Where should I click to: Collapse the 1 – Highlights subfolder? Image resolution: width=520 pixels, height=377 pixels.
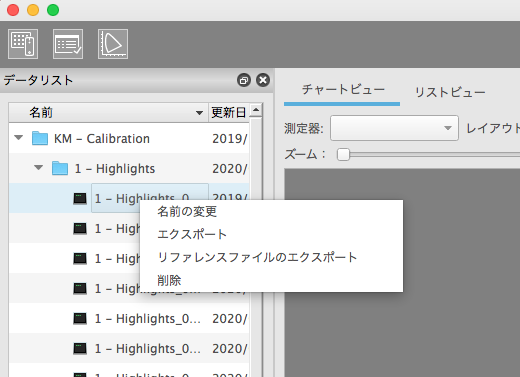(39, 168)
